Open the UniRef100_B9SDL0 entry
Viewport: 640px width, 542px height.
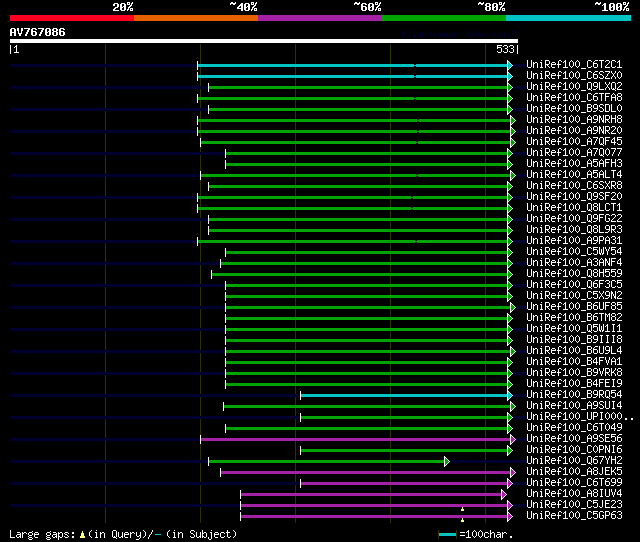click(574, 109)
